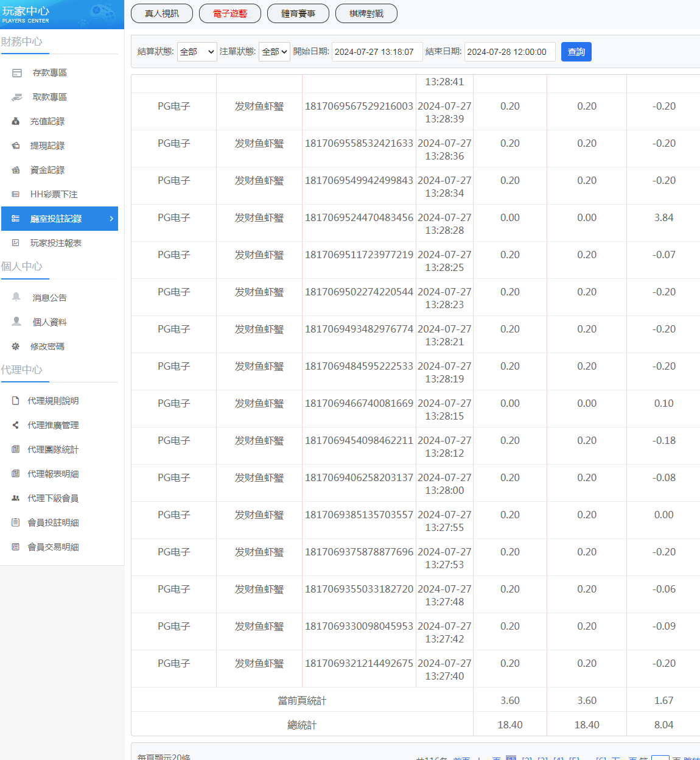700x760 pixels.
Task: Click the 個人資料 user profile icon
Action: pos(16,322)
